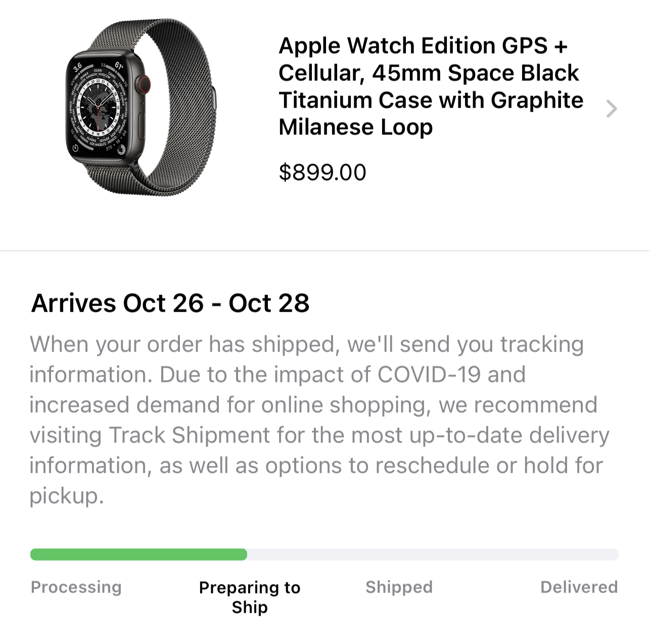This screenshot has height=644, width=649.
Task: Select the Processing status step
Action: [76, 587]
